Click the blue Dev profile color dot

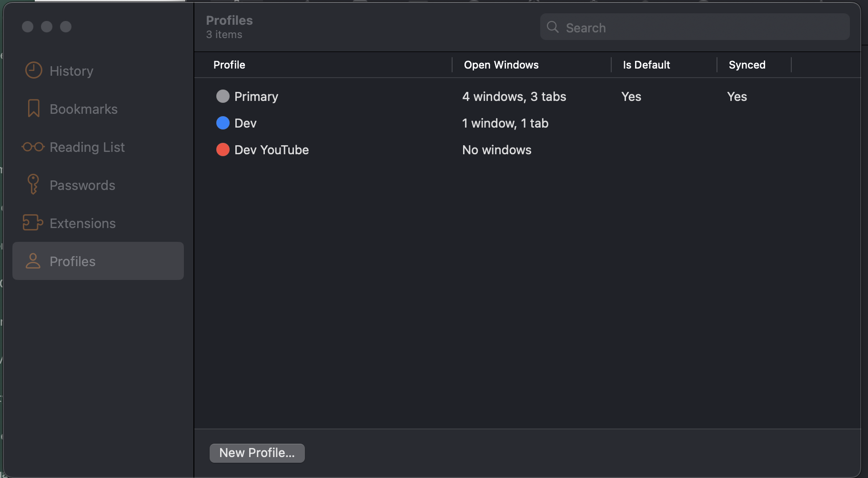[222, 123]
